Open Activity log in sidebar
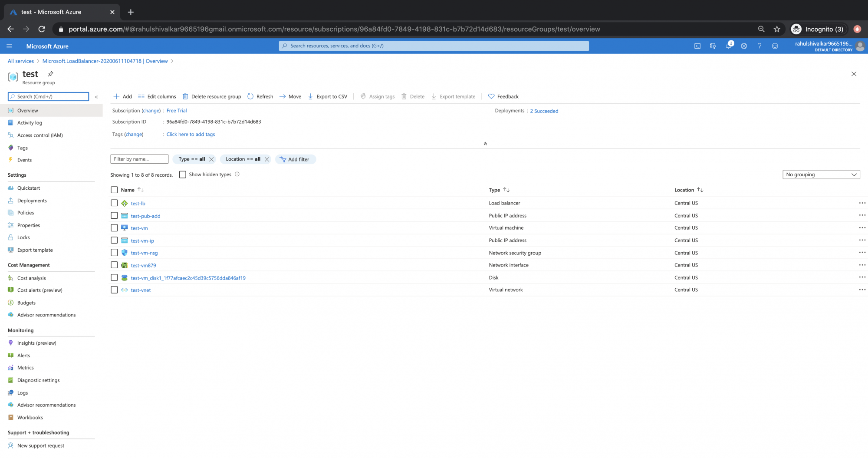Viewport: 868px width, 458px height. coord(30,123)
